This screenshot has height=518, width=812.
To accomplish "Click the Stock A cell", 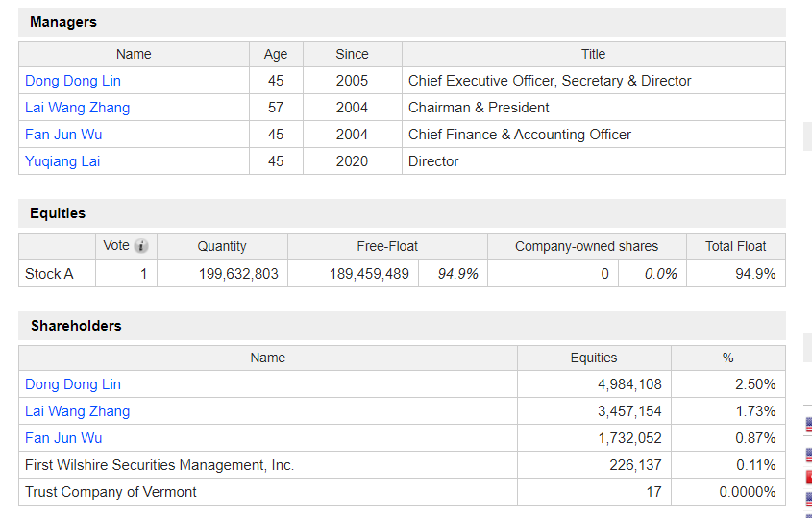I will click(x=49, y=274).
